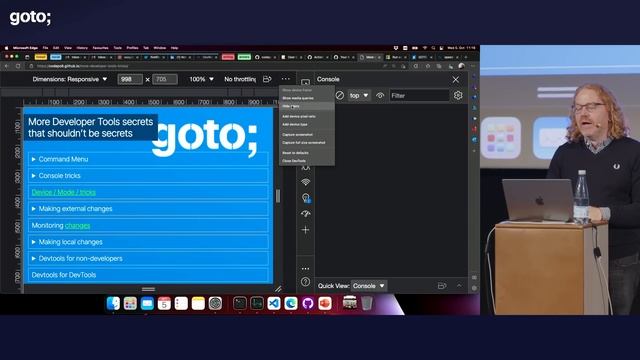Open the 100% zoom dropdown
The width and height of the screenshot is (640, 360).
click(201, 79)
